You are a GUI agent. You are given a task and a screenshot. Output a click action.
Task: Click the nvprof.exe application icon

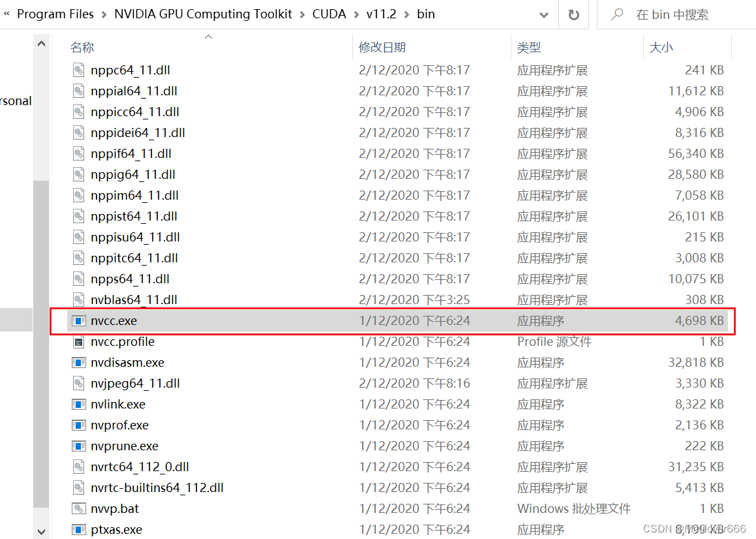click(78, 425)
